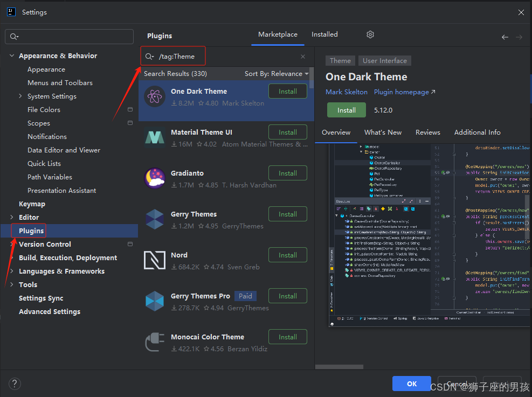
Task: Select Appearance in settings tree
Action: [46, 69]
